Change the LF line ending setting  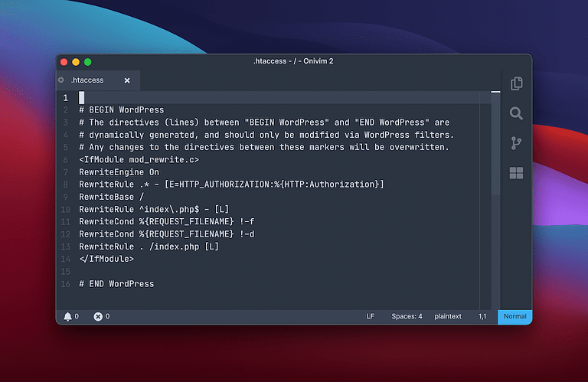tap(371, 316)
